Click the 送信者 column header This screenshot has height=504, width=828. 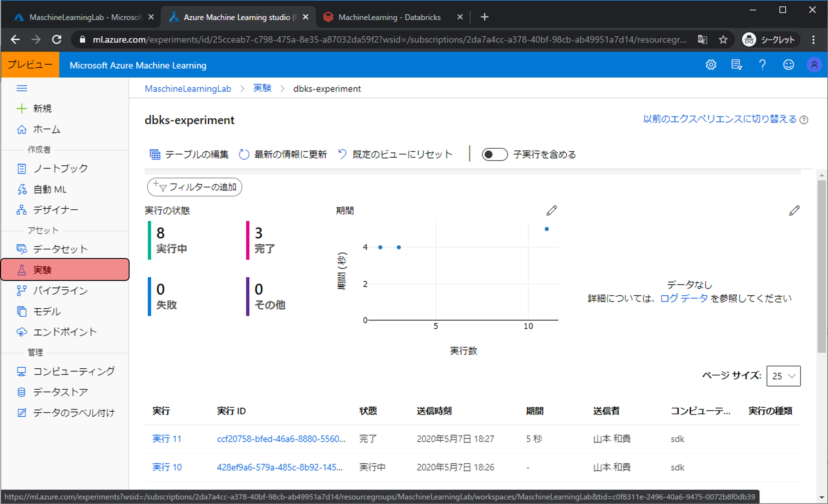[606, 411]
